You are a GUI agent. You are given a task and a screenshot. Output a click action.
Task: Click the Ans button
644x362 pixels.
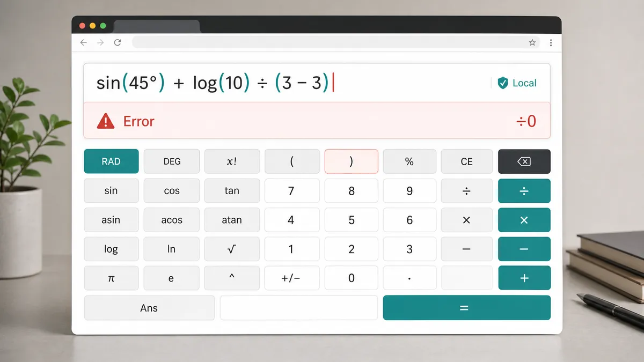pos(149,308)
